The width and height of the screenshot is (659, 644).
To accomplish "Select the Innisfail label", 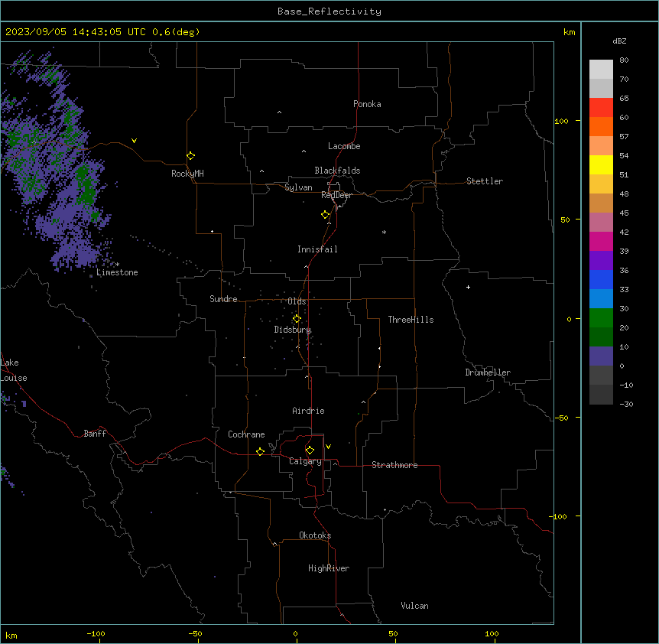I will [x=317, y=249].
